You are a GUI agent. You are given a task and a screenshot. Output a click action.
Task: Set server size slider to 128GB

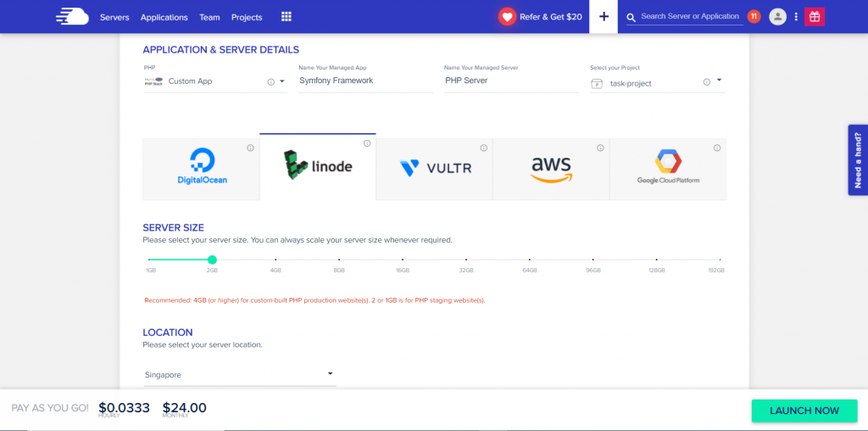pos(657,260)
